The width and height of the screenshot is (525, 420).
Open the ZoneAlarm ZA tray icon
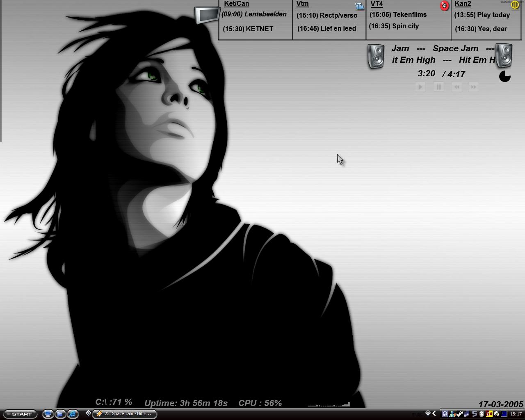click(489, 414)
